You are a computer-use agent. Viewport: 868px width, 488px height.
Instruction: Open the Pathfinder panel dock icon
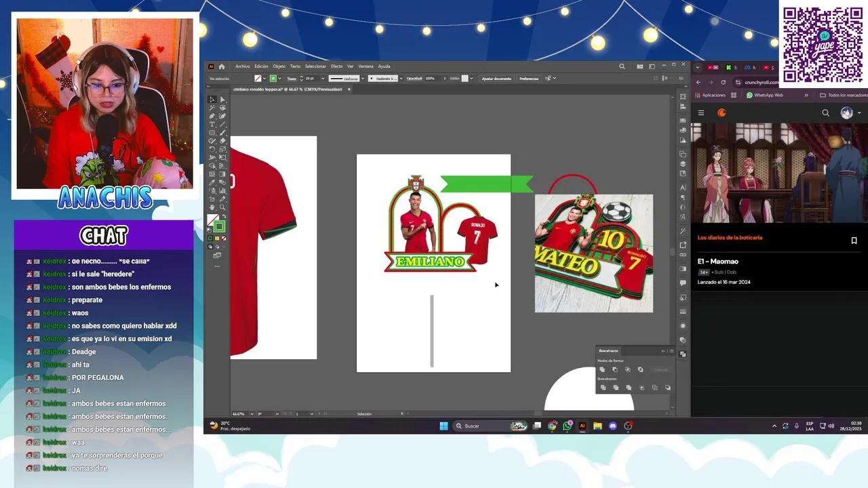click(x=683, y=354)
